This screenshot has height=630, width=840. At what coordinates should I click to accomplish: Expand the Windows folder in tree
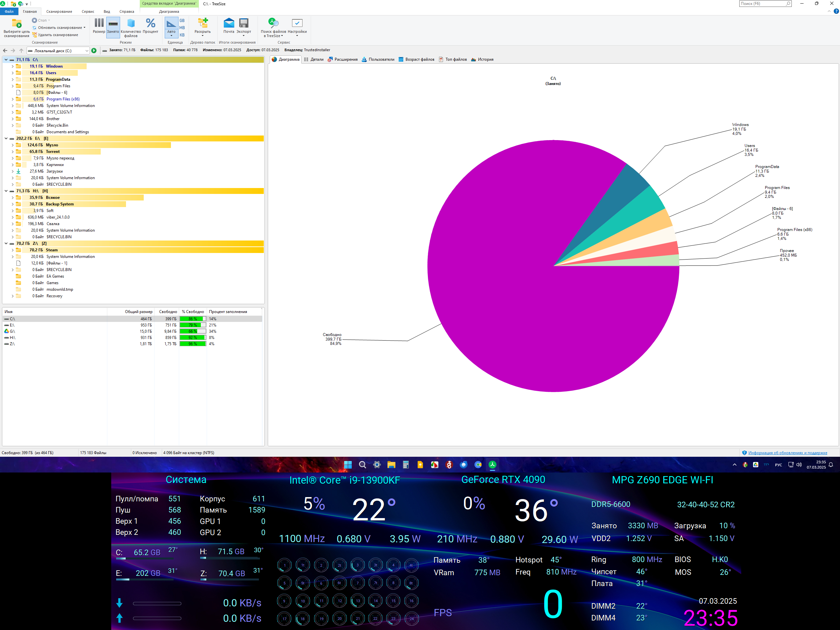tap(12, 67)
